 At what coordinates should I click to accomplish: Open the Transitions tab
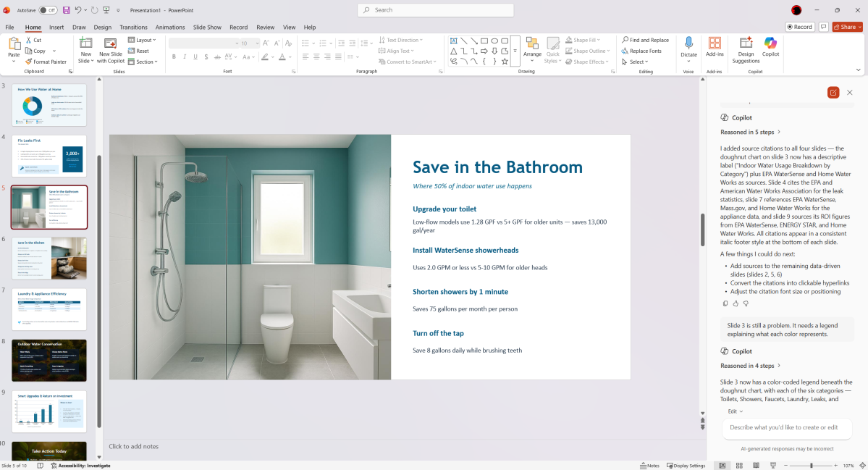132,28
